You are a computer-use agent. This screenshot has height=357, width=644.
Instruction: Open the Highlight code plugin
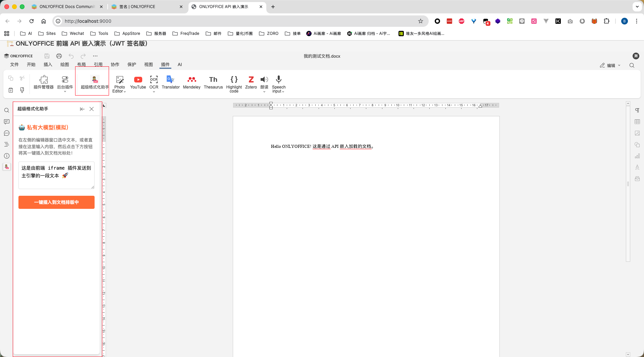pos(234,84)
